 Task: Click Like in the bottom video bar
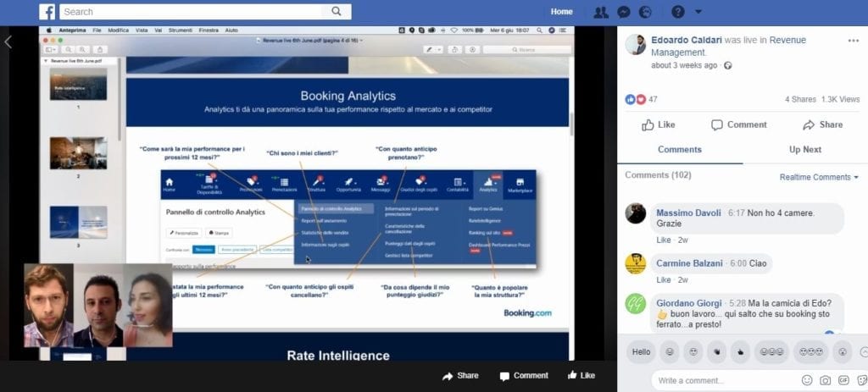click(x=581, y=375)
